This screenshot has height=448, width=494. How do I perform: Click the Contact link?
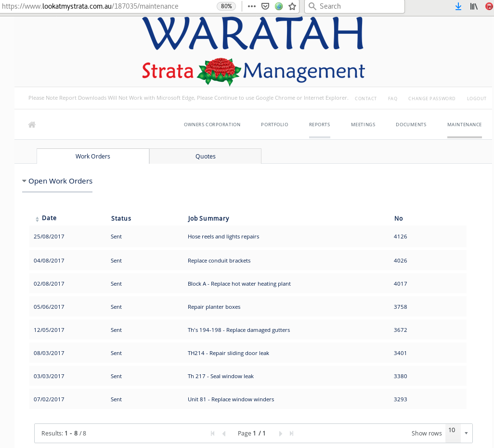[x=365, y=98]
